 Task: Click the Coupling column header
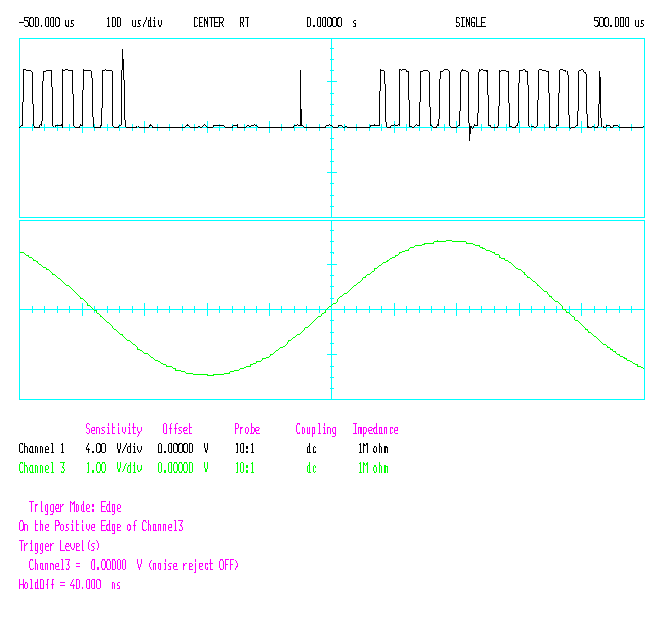[x=316, y=430]
